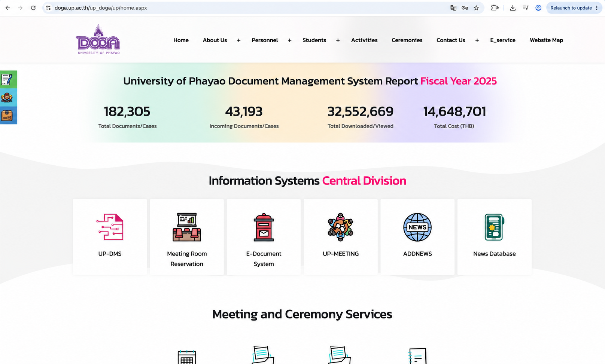The height and width of the screenshot is (364, 605).
Task: Open the Meeting Room Reservation icon
Action: coord(187,227)
